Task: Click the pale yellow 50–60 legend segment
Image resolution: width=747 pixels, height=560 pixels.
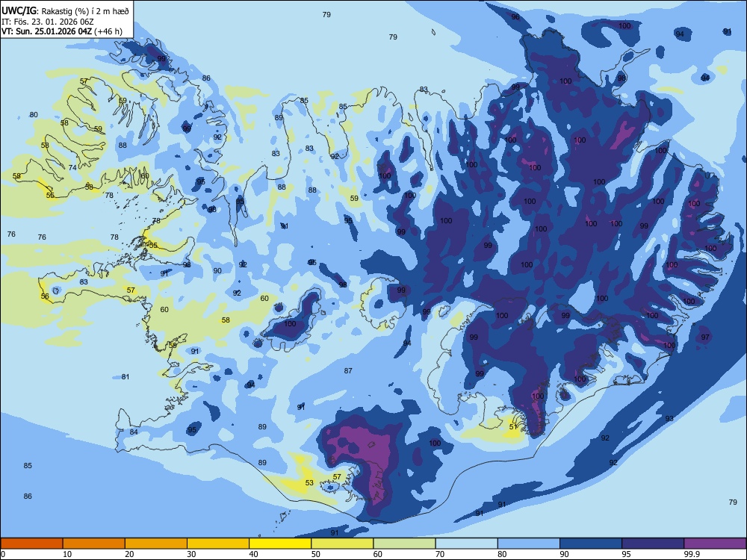Action: (342, 544)
